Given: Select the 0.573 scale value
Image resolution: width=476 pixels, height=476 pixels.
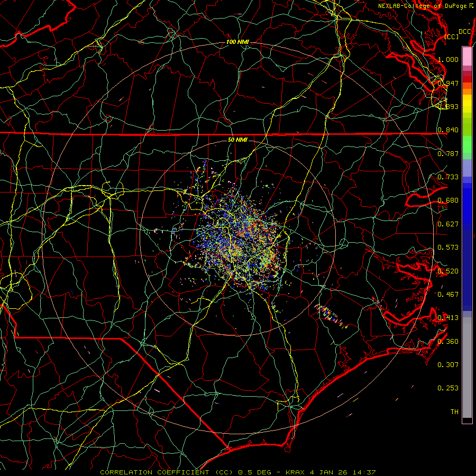Looking at the screenshot, I should (448, 248).
